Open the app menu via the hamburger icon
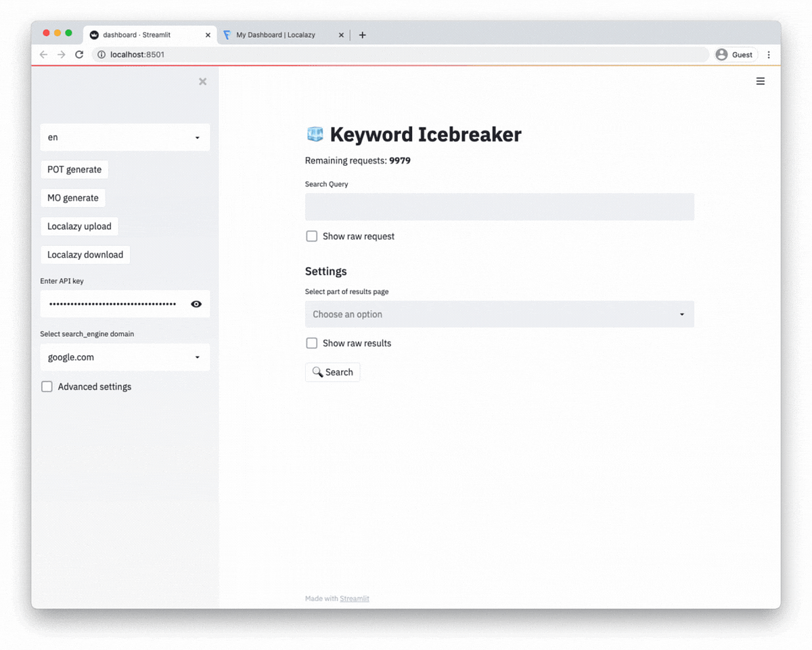Viewport: 812px width, 650px height. point(760,81)
